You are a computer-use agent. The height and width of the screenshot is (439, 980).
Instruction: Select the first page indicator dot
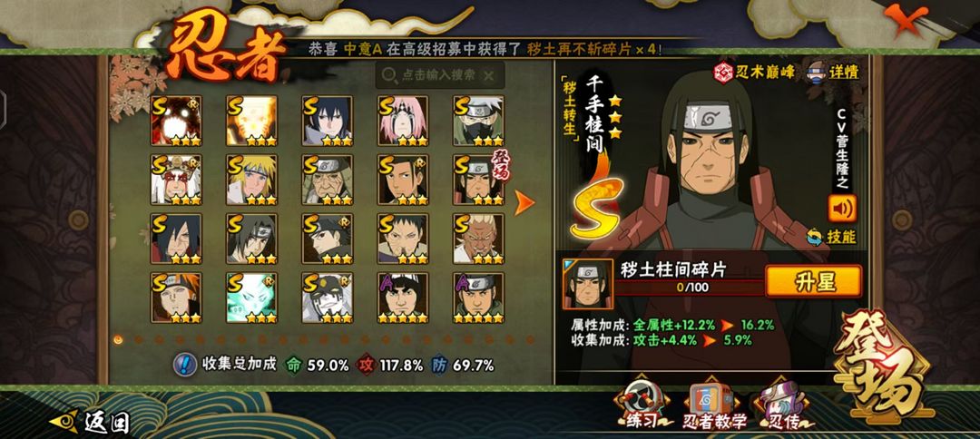[x=118, y=340]
